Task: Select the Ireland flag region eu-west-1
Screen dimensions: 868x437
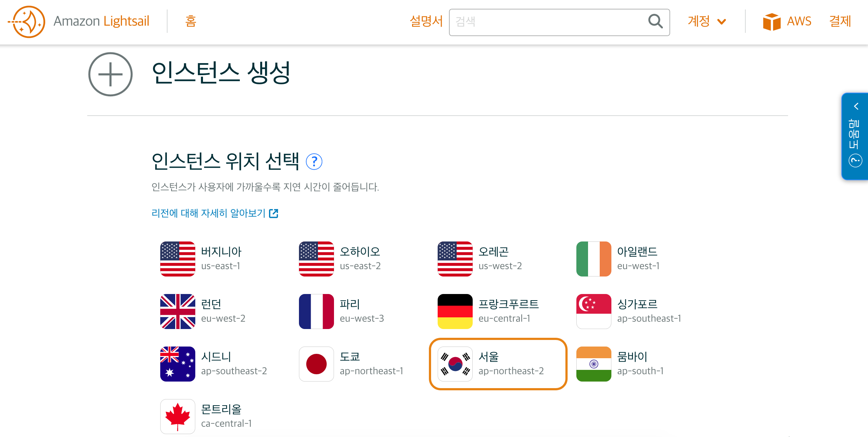Action: click(594, 259)
